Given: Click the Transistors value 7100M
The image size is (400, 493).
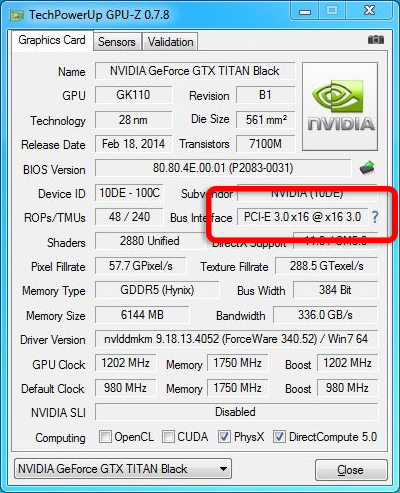Looking at the screenshot, I should coord(265,144).
